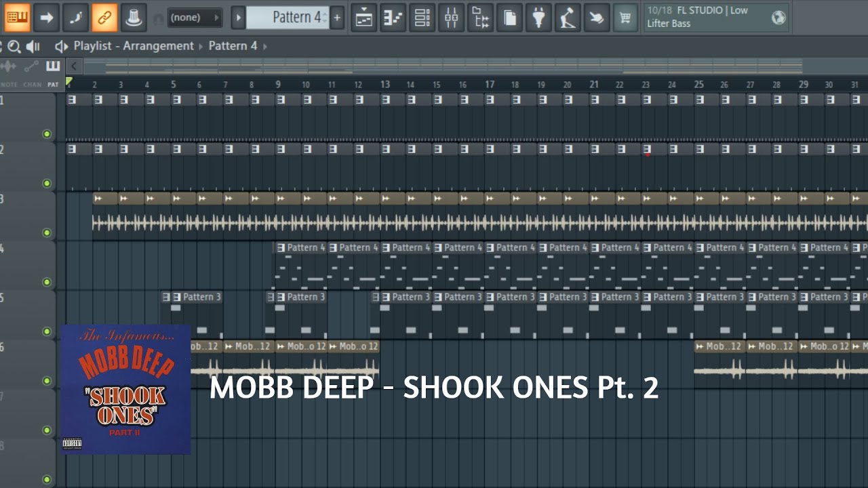The width and height of the screenshot is (868, 488).
Task: Click Pattern 4 breadcrumb label
Action: [233, 46]
